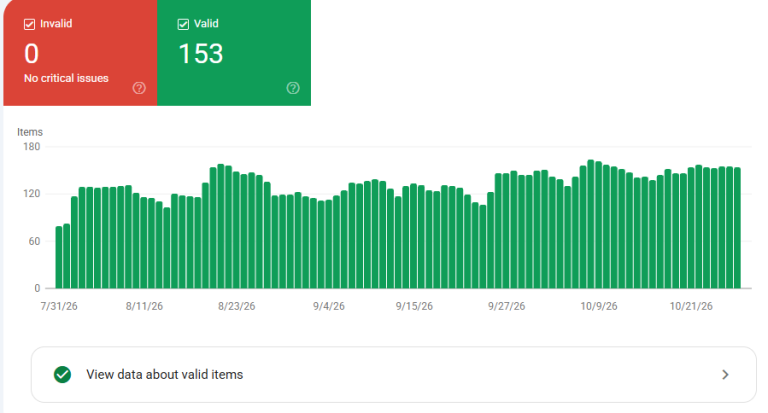The image size is (768, 413).
Task: Click the 8/23/26 axis date label
Action: pos(237,306)
